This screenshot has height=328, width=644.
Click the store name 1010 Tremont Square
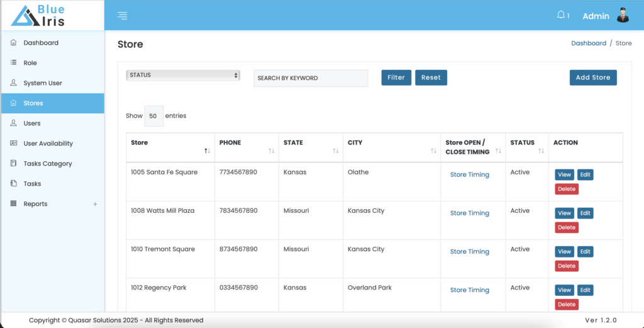pyautogui.click(x=163, y=249)
